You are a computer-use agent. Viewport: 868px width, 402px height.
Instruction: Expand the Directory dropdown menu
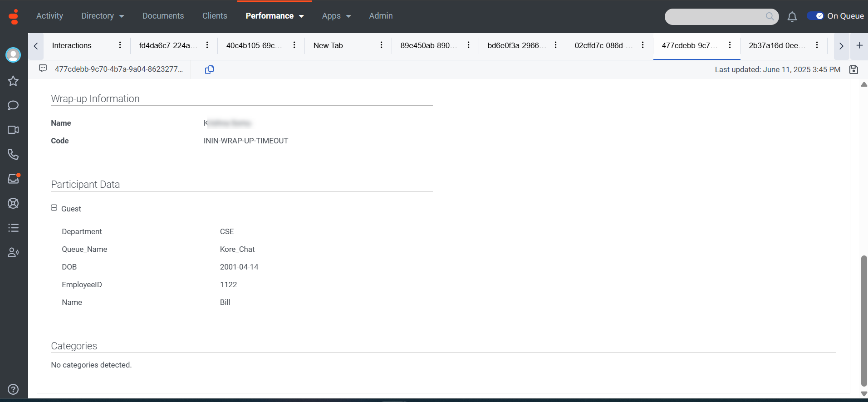pos(102,16)
